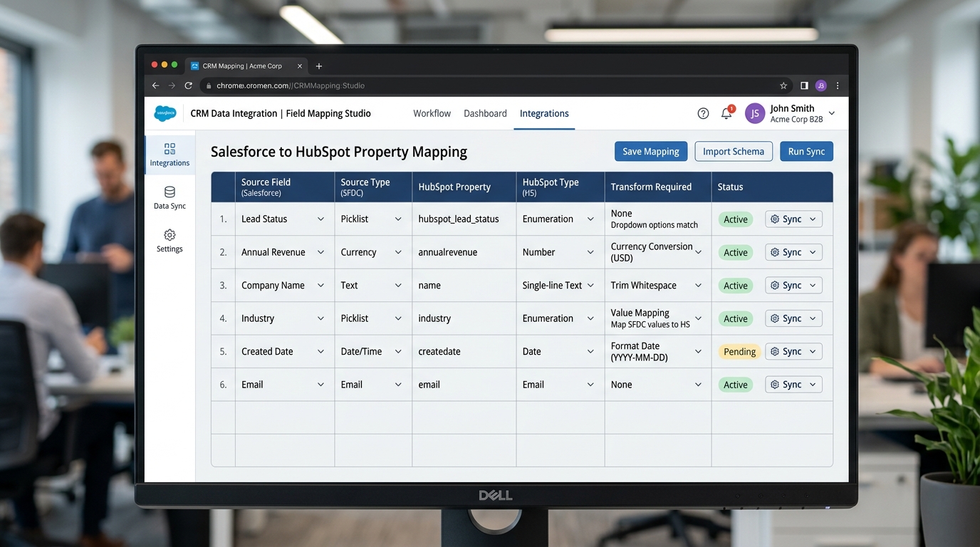This screenshot has height=547, width=980.
Task: Open Date/Time source type dropdown
Action: [x=398, y=351]
